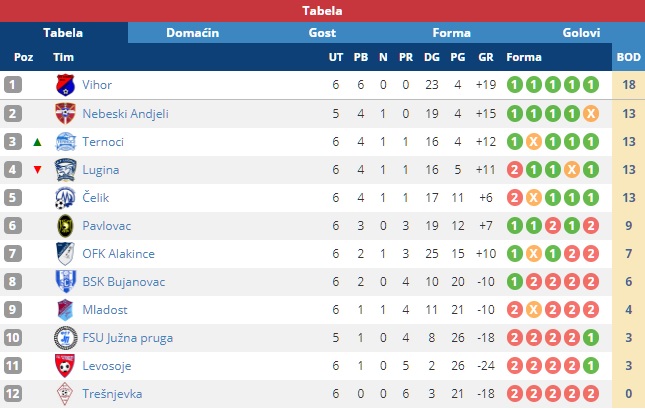Click the FSU Južna pruga round logo
Screen dimensions: 645x409
65,338
